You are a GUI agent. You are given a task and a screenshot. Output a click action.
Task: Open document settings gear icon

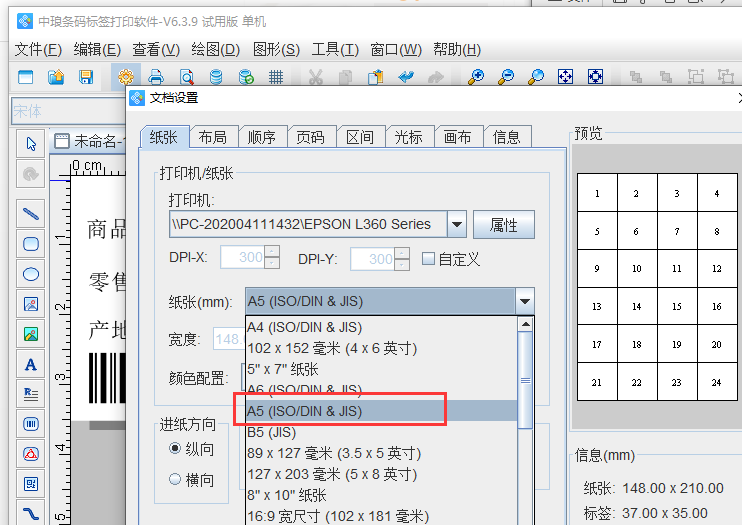click(126, 76)
